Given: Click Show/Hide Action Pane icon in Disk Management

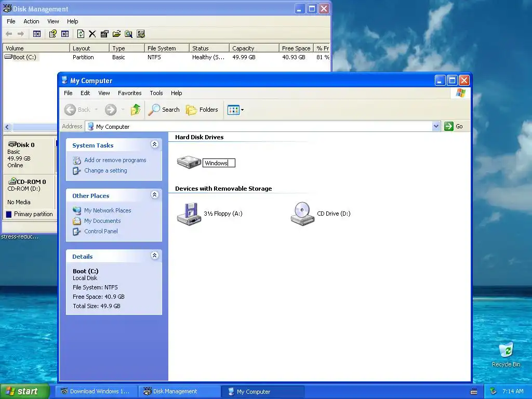Looking at the screenshot, I should tap(65, 34).
